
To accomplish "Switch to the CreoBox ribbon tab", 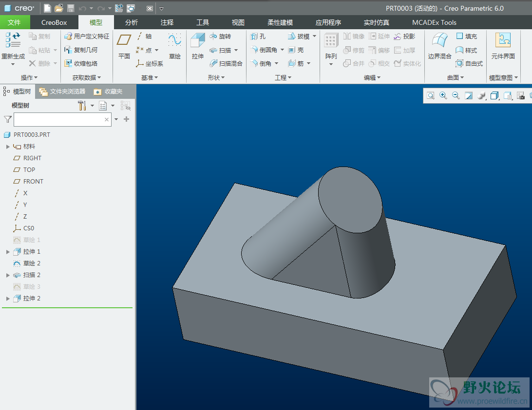I will point(54,22).
